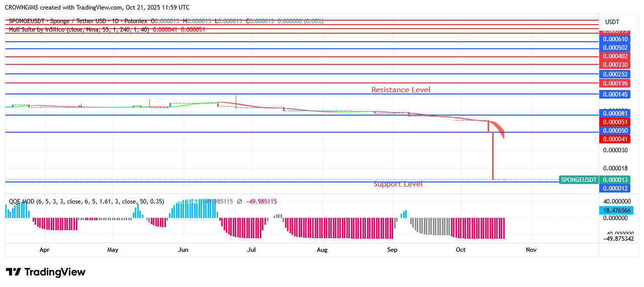Click the CROWNGIMS created with TradingView.com header
Image resolution: width=644 pixels, height=287 pixels.
point(97,8)
